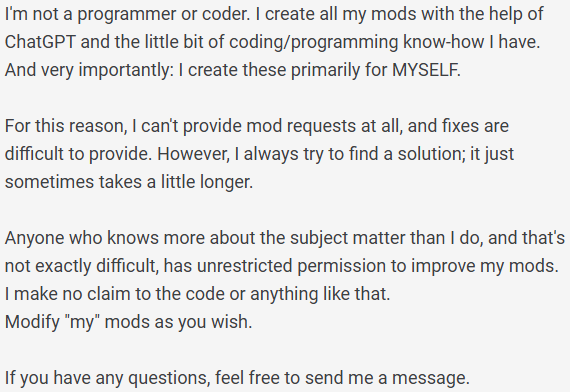This screenshot has height=392, width=570.
Task: Click the line "sometimes takes a little longer."
Action: coord(129,182)
